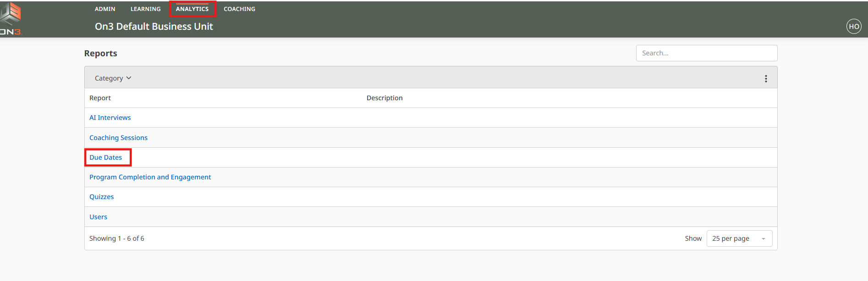Click the Reports page heading
Screen dimensions: 868x281
100,54
